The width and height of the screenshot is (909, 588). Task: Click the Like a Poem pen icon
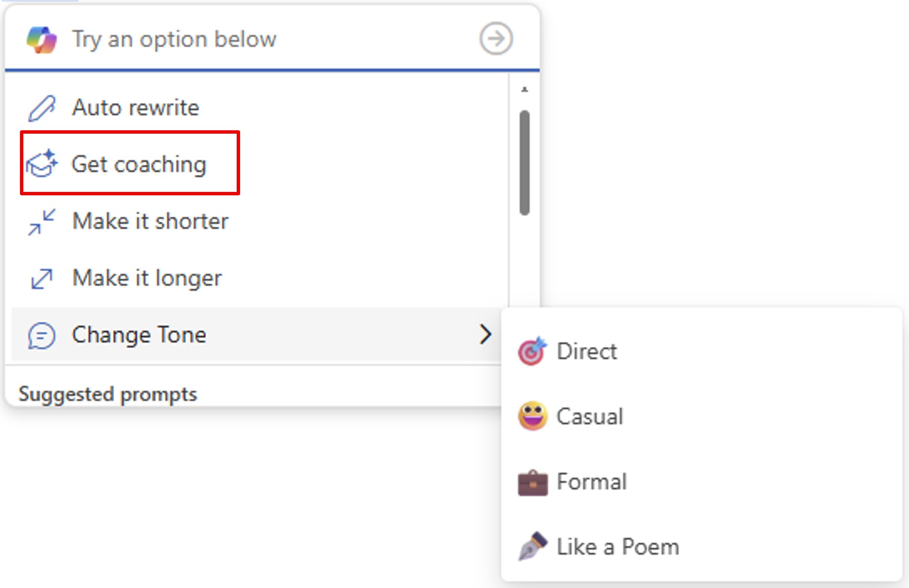click(532, 547)
